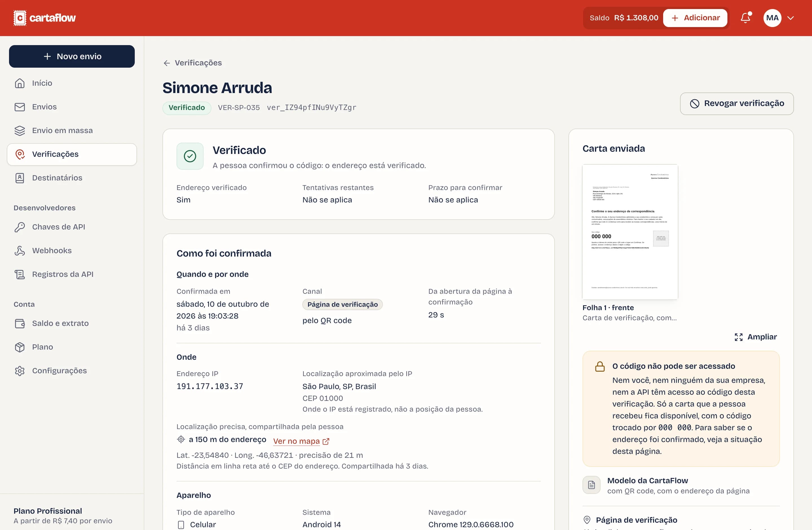Click the Webhooks icon
Viewport: 812px width, 530px height.
tap(20, 251)
